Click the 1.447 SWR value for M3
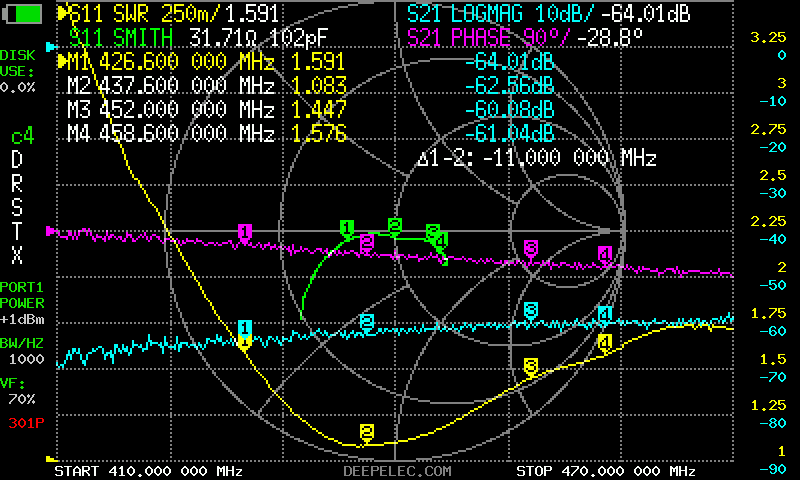800x480 pixels. tap(319, 109)
